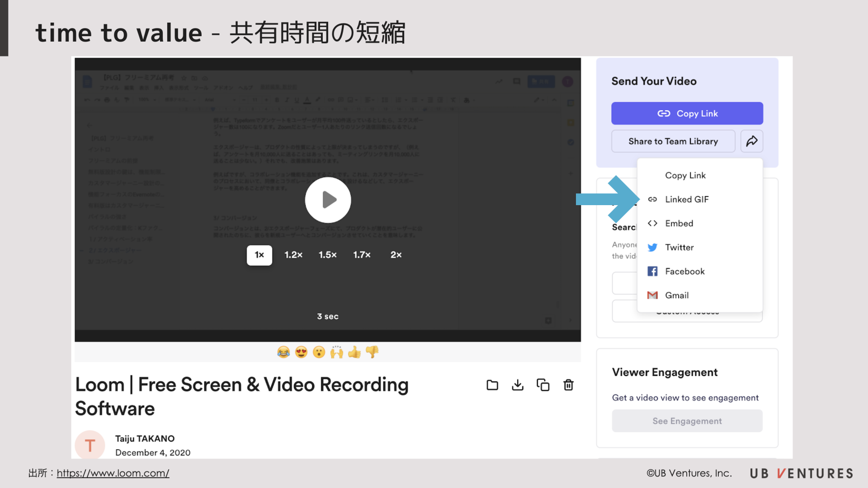The image size is (868, 488).
Task: React with surprised face emoji
Action: tap(319, 352)
